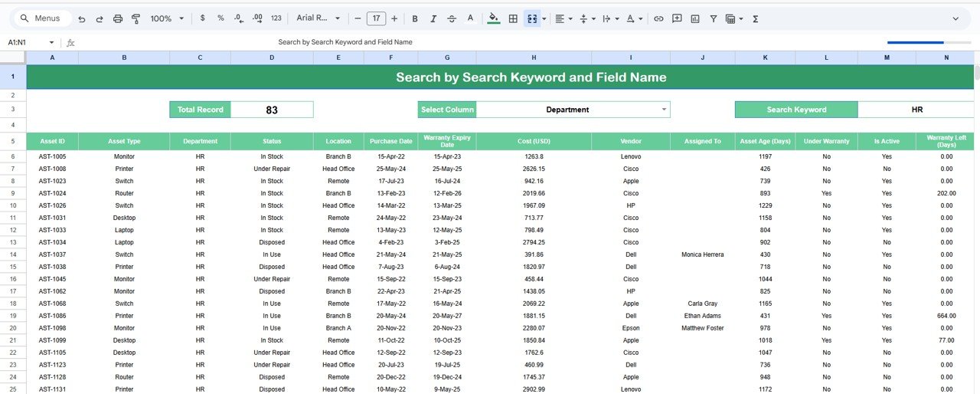Open the Functions sigma icon
The height and width of the screenshot is (394, 980).
[x=755, y=18]
